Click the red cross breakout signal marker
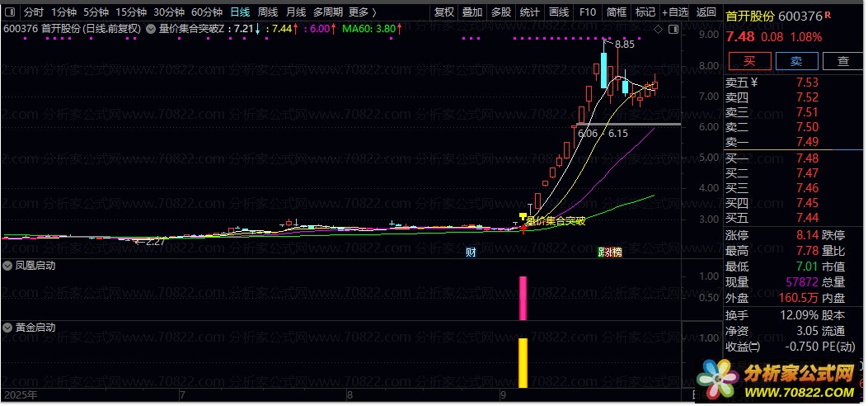The height and width of the screenshot is (406, 868). 523,229
